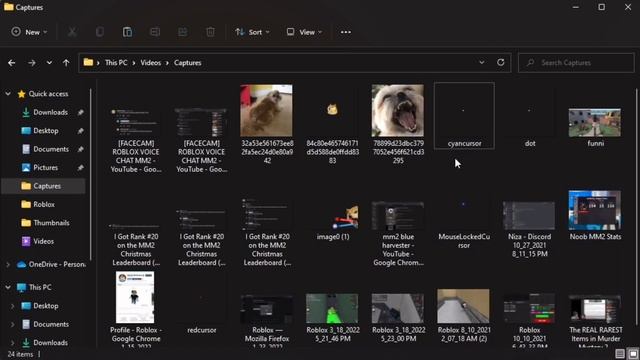640x360 pixels.
Task: Select the Roblox — Mozilla Firefox capture
Action: coord(267,320)
